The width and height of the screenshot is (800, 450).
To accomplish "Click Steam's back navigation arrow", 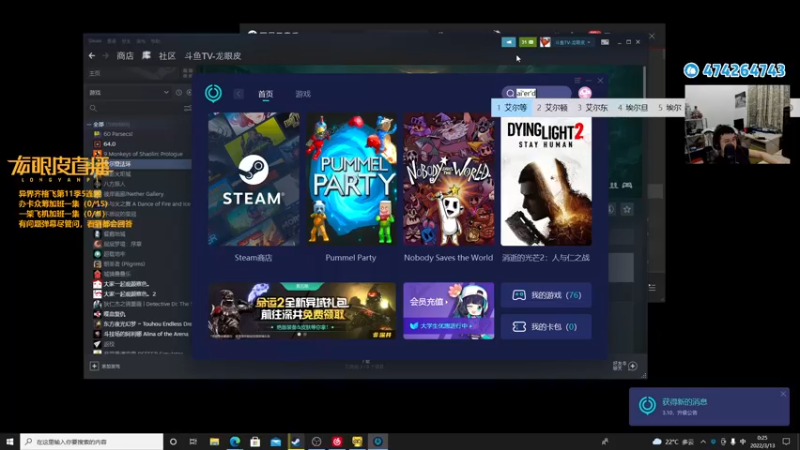I will click(x=92, y=56).
